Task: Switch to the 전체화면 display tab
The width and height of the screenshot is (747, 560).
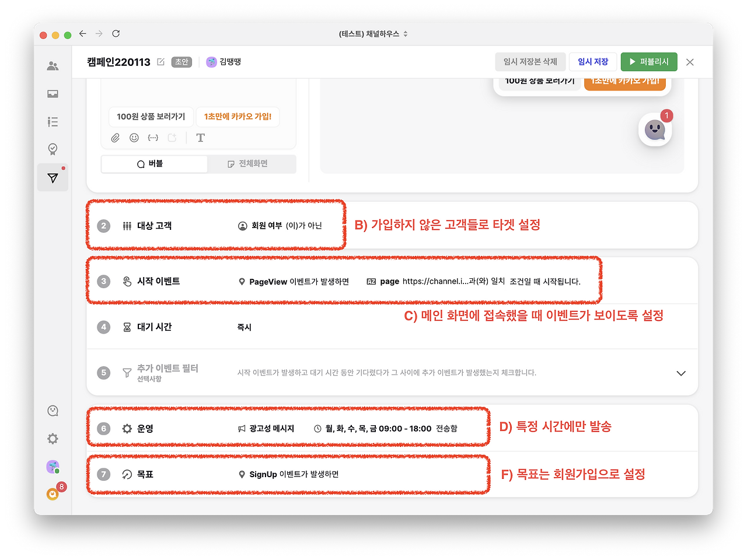Action: point(252,164)
